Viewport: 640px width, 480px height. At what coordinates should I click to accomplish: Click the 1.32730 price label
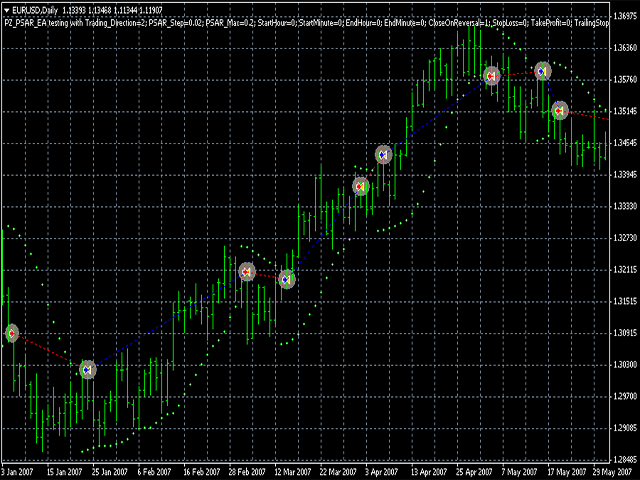point(625,238)
